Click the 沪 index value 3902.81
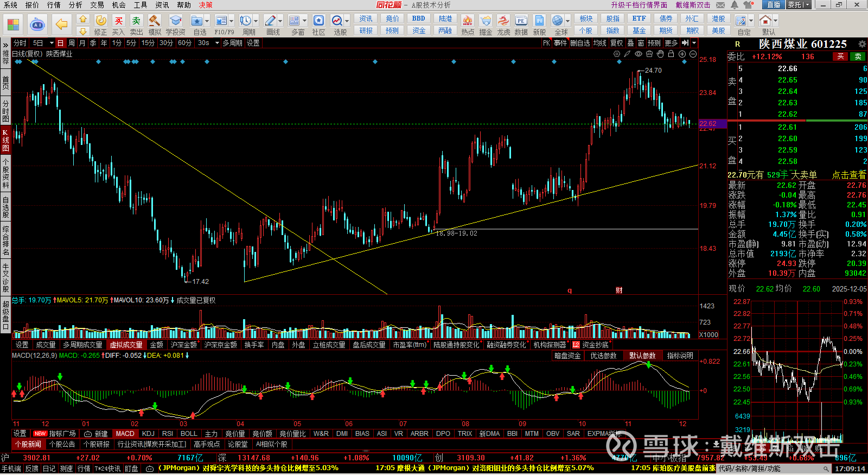 tap(37, 458)
